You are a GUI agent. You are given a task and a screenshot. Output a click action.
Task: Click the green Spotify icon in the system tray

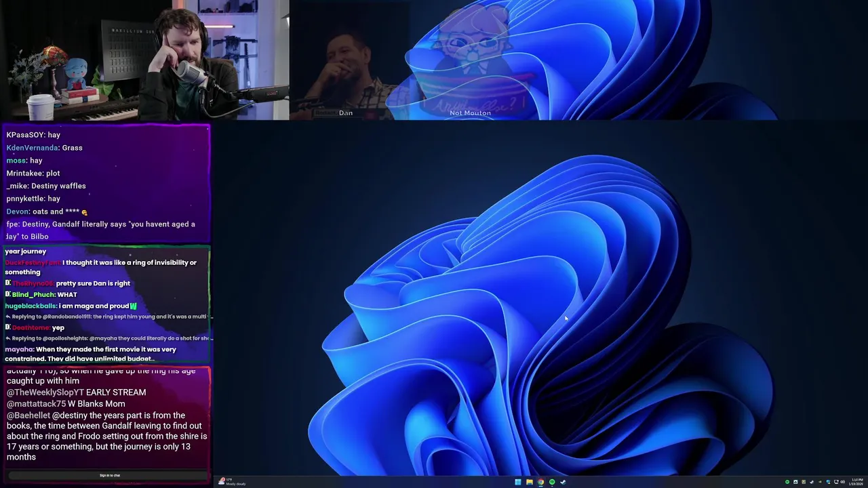787,482
